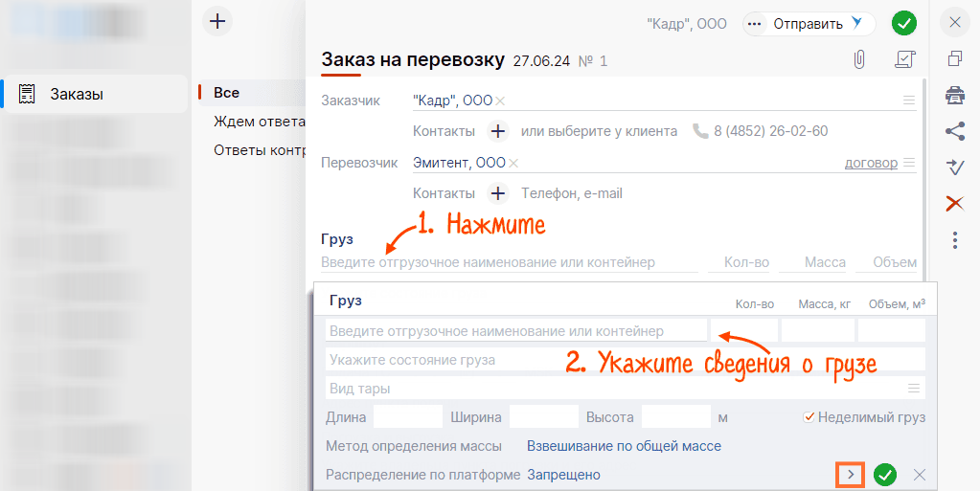Click the document signing icon

click(x=905, y=59)
